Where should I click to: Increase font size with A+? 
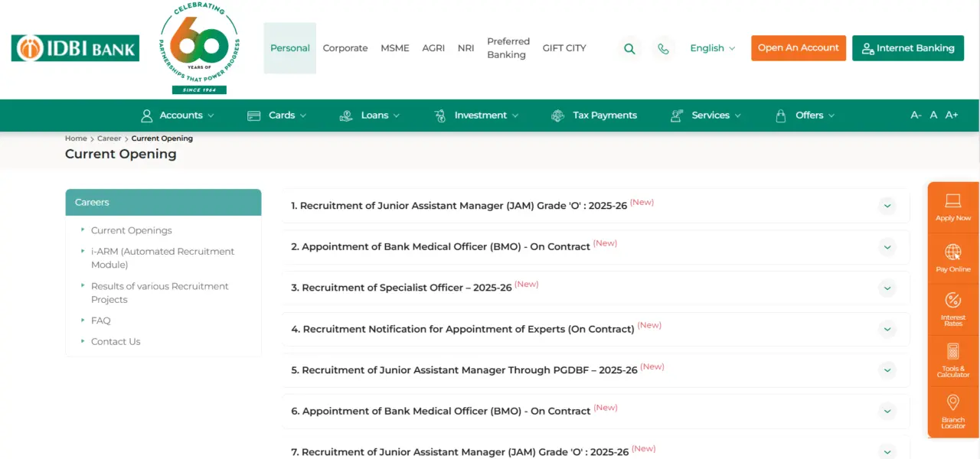952,116
